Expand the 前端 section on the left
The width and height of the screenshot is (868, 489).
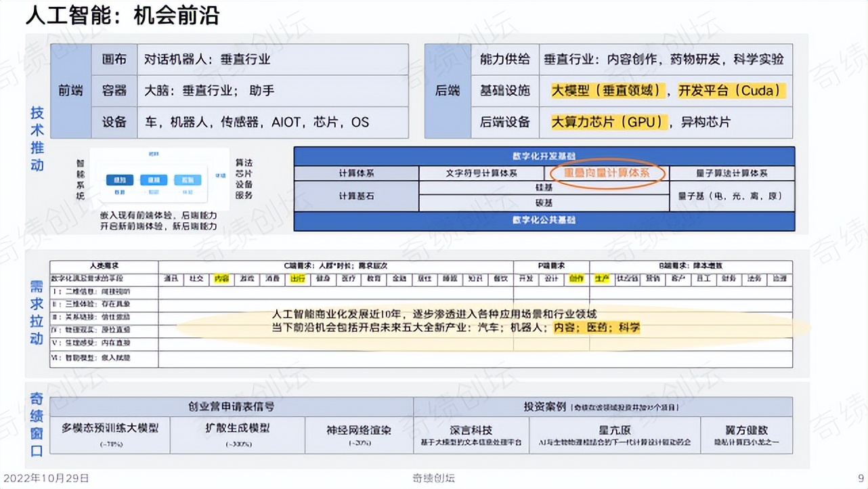(x=70, y=90)
